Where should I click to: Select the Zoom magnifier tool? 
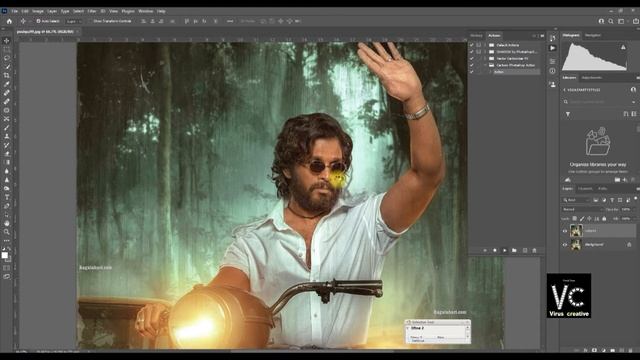7,232
